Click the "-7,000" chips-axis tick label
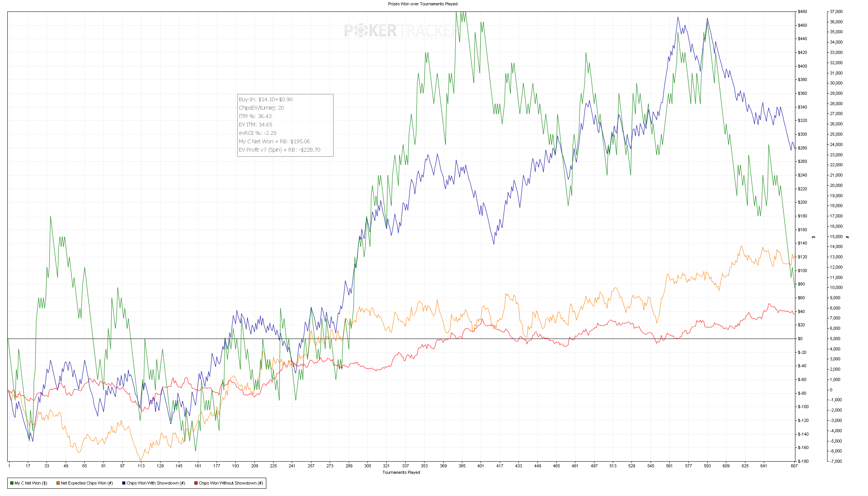This screenshot has height=496, width=868. [836, 461]
